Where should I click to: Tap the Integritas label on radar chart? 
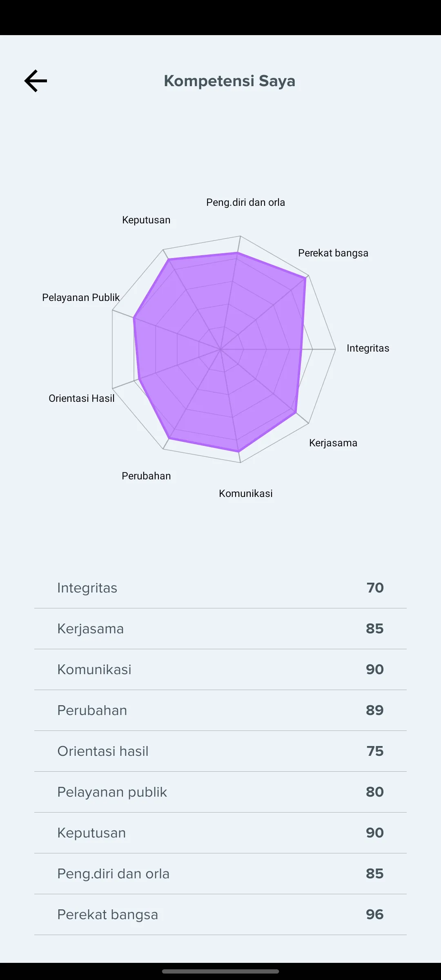click(368, 348)
